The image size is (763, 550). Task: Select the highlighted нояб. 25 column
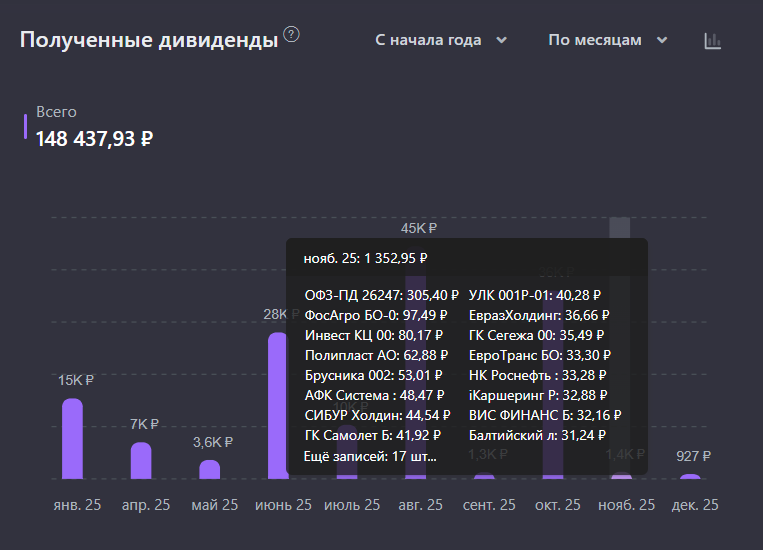620,348
